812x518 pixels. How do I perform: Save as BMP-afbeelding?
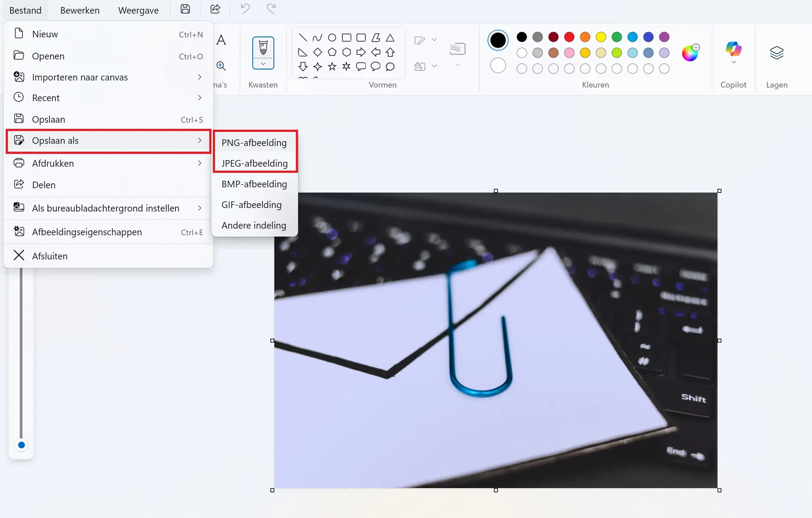click(255, 184)
